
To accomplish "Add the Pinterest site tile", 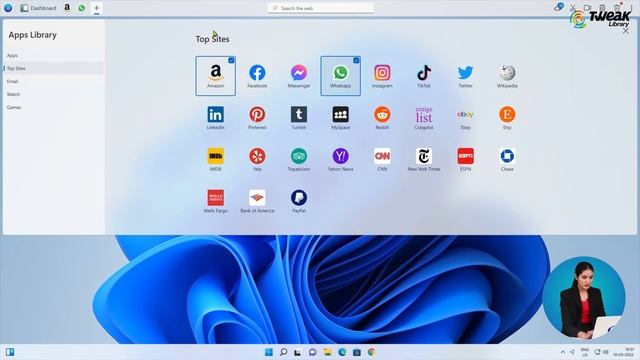I will tap(257, 118).
